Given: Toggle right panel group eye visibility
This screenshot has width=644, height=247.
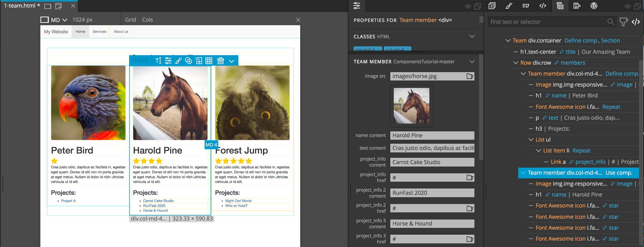Looking at the screenshot, I should (x=627, y=6).
